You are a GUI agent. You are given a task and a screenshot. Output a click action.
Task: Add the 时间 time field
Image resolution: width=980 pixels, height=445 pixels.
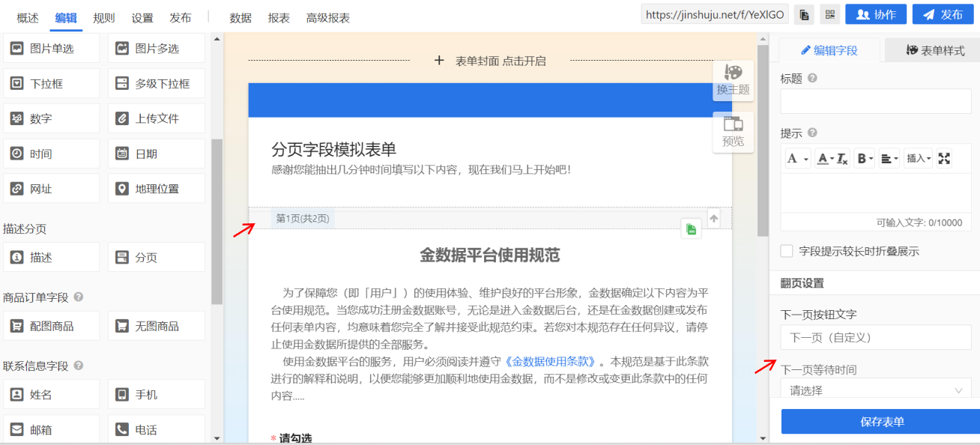click(52, 154)
